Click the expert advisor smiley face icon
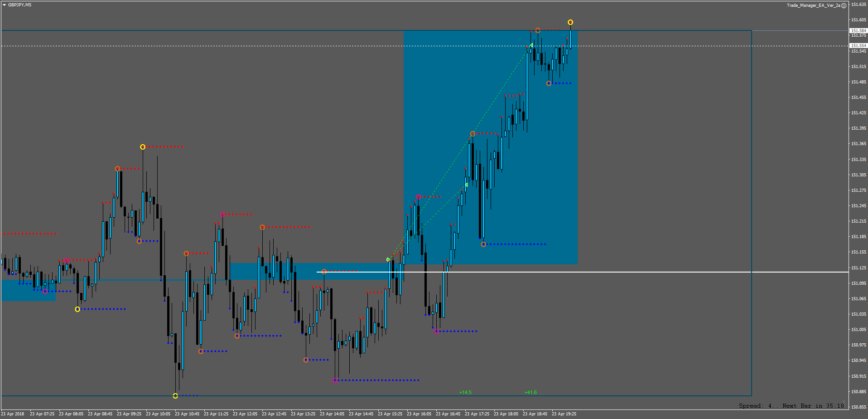868x419 pixels. pyautogui.click(x=844, y=5)
